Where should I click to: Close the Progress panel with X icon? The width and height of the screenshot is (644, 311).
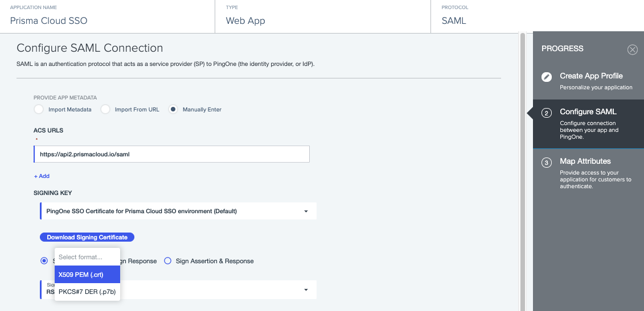point(632,49)
